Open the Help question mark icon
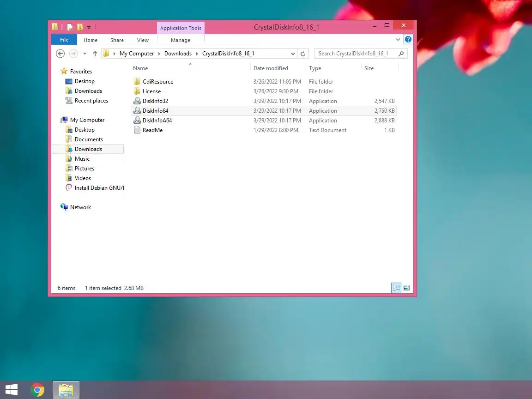The width and height of the screenshot is (532, 399). pyautogui.click(x=408, y=39)
